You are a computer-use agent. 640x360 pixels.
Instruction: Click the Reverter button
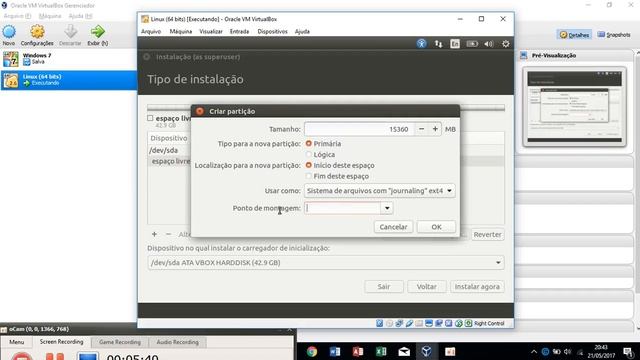click(487, 235)
